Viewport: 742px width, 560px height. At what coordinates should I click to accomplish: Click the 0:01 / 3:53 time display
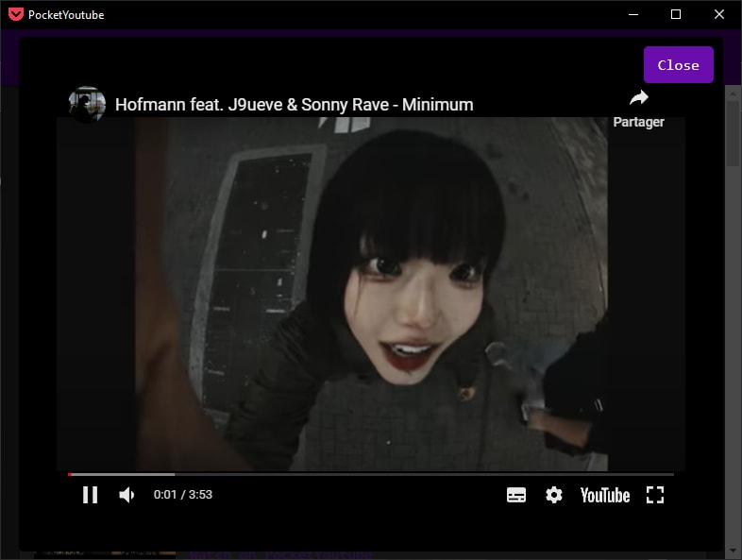click(x=182, y=495)
